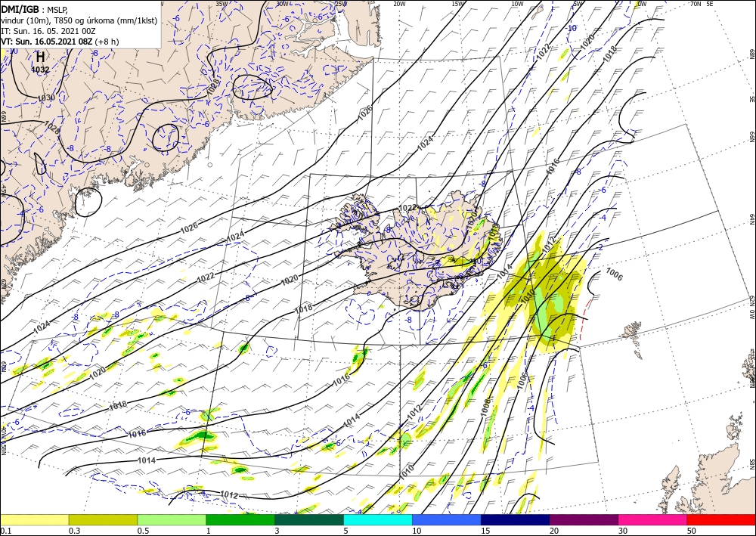Image resolution: width=756 pixels, height=536 pixels.
Task: Pick the blue 10–15 mm legend swatch
Action: tap(447, 519)
